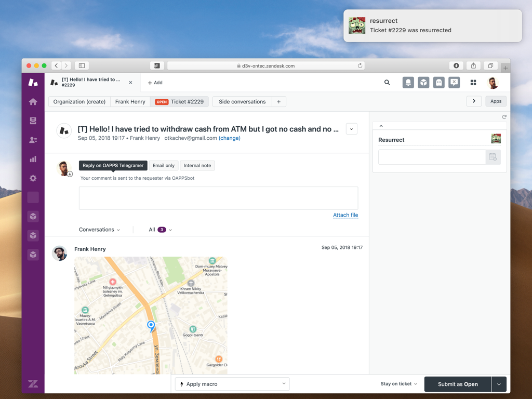Image resolution: width=532 pixels, height=399 pixels.
Task: Open Customers icon in sidebar
Action: [x=33, y=140]
